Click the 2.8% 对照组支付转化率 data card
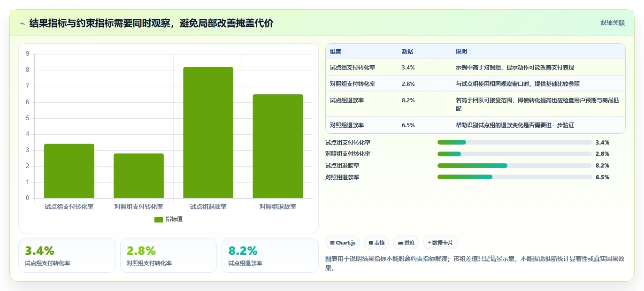Viewport: 644px width, 291px height. 169,255
